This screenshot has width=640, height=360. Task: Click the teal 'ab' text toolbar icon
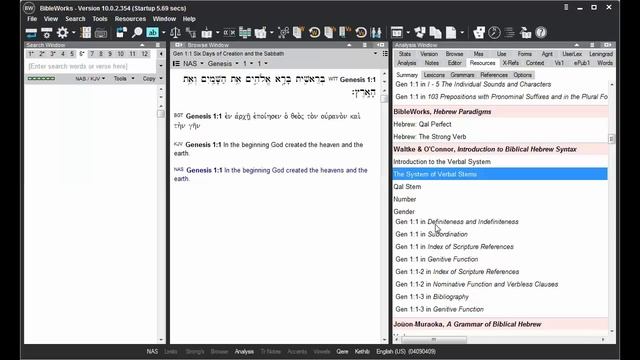[x=152, y=32]
